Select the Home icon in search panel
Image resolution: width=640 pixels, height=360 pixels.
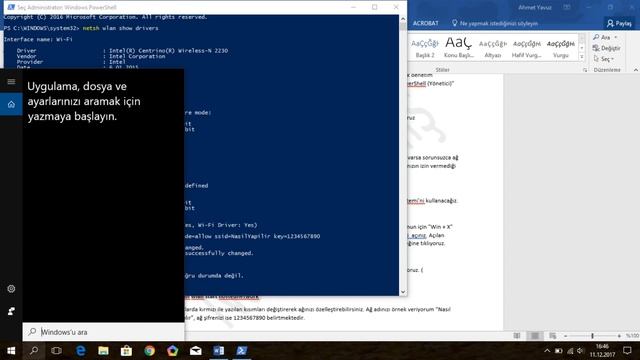click(11, 104)
